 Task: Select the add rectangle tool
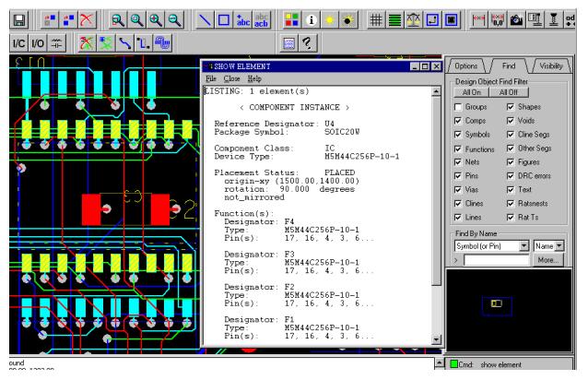(x=224, y=20)
